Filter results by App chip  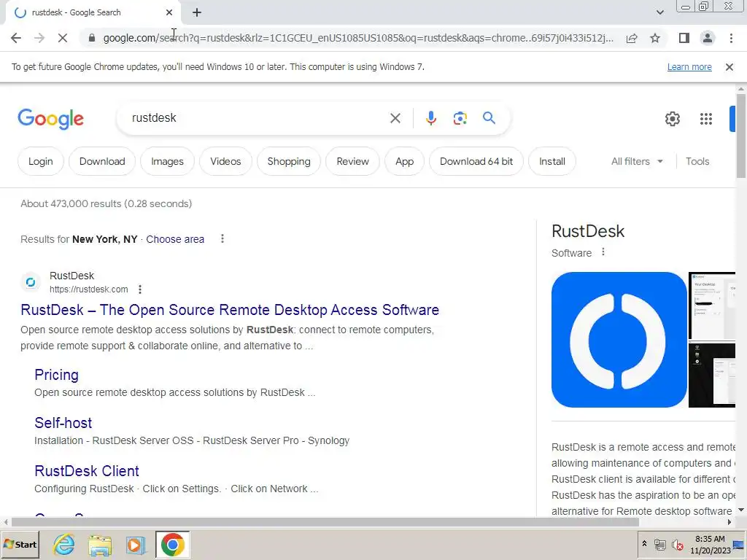404,161
